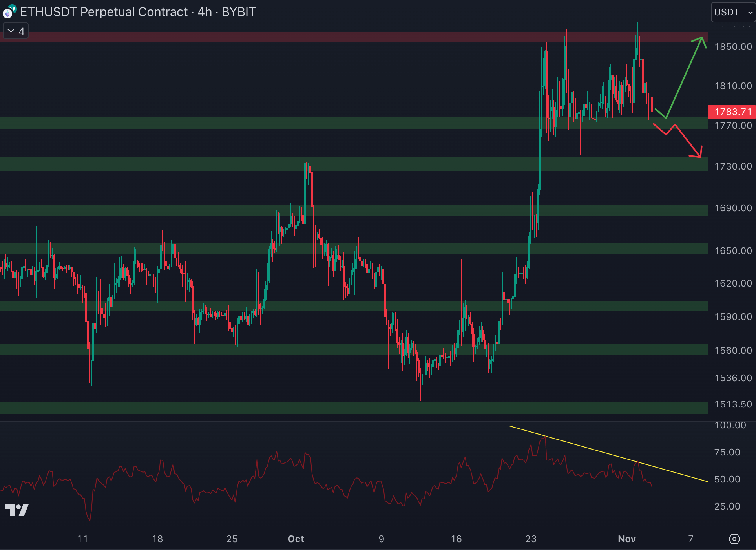This screenshot has height=550, width=756.
Task: Click the Nov label on time axis
Action: point(626,539)
